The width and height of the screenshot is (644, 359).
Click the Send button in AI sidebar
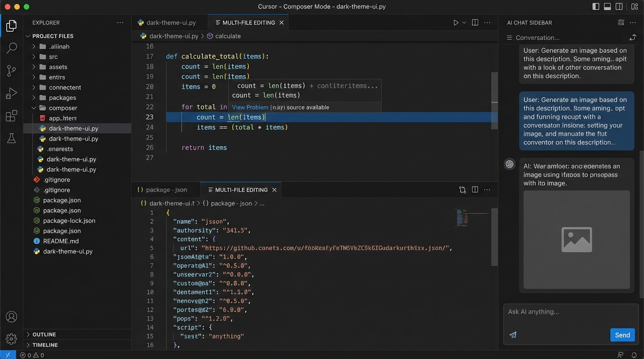[622, 335]
